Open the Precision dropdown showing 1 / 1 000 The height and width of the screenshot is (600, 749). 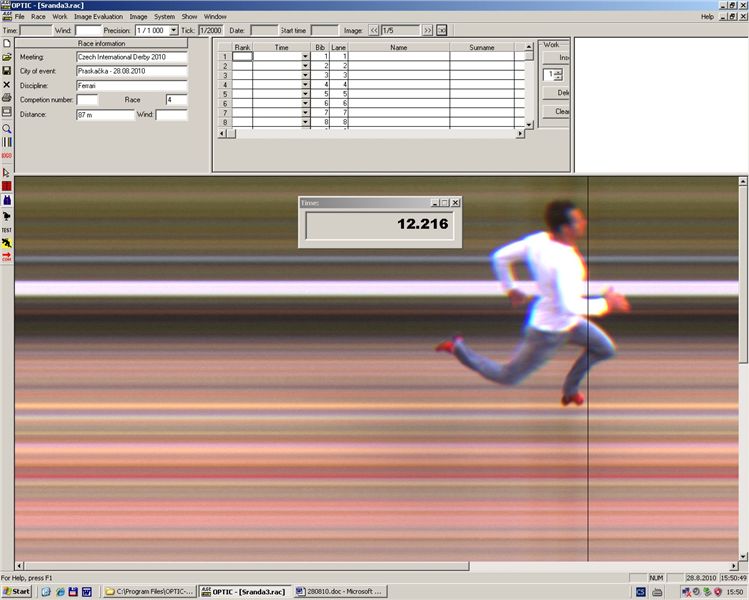(174, 30)
